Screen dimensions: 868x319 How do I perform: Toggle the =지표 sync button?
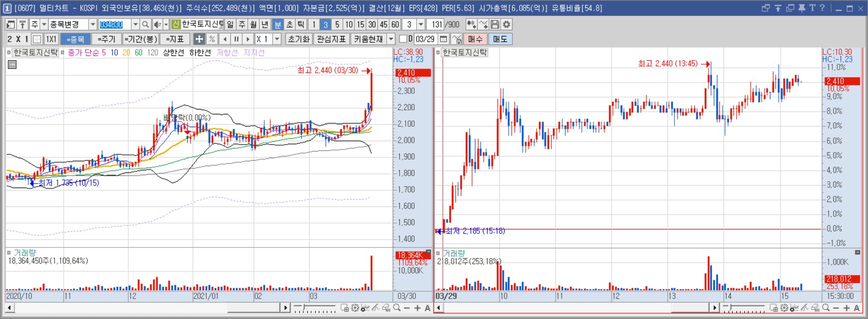(175, 39)
